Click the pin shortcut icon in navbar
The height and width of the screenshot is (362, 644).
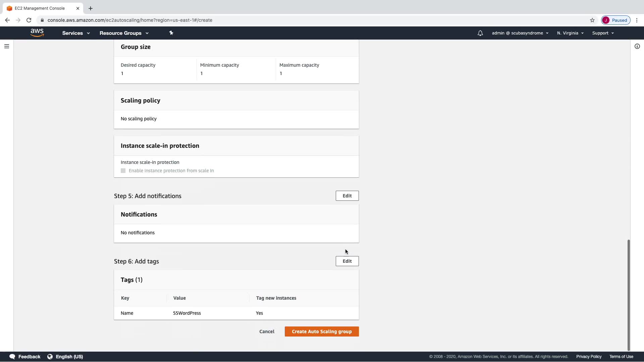tap(171, 33)
